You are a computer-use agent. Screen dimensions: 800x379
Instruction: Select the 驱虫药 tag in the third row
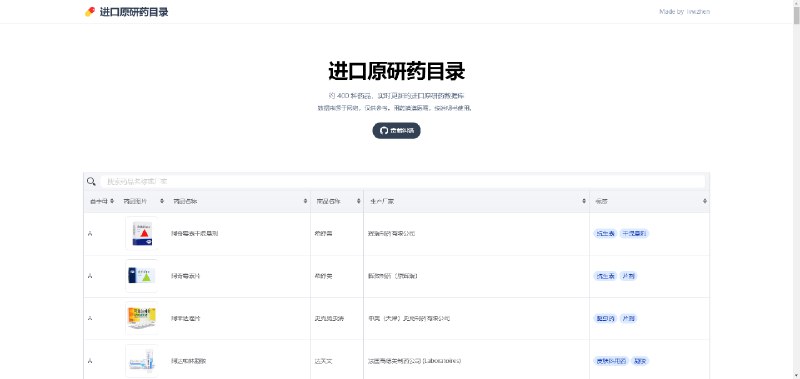606,318
